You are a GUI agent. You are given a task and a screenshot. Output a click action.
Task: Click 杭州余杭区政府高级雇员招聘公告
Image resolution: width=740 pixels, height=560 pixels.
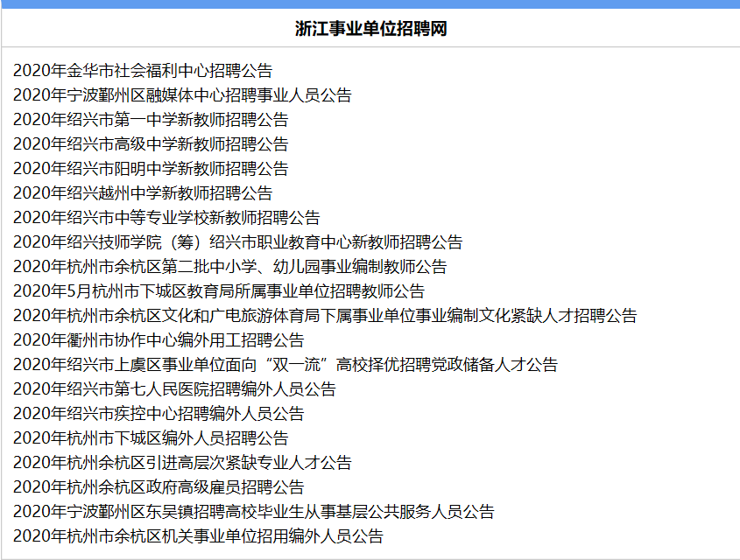(159, 487)
